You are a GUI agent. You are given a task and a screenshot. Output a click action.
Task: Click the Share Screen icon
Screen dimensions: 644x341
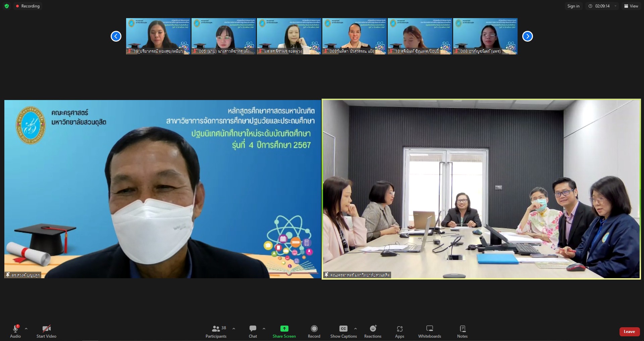(x=284, y=329)
